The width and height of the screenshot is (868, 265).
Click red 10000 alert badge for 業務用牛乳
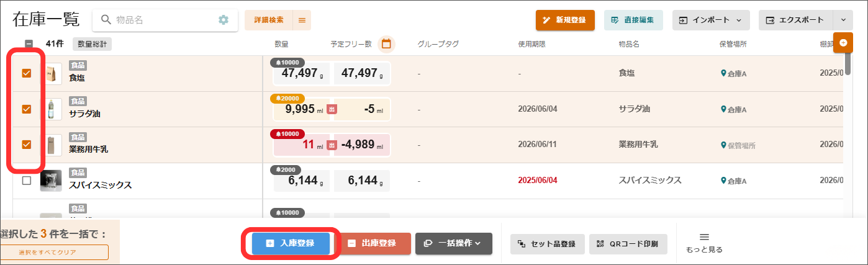287,134
